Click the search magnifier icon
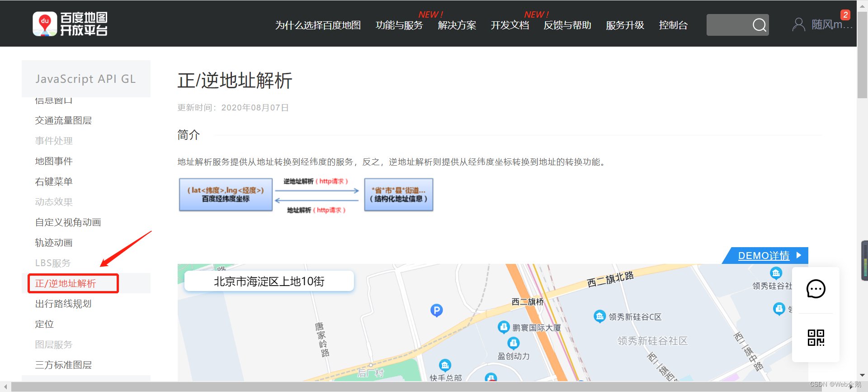Screen dimensions: 868x392 (759, 25)
